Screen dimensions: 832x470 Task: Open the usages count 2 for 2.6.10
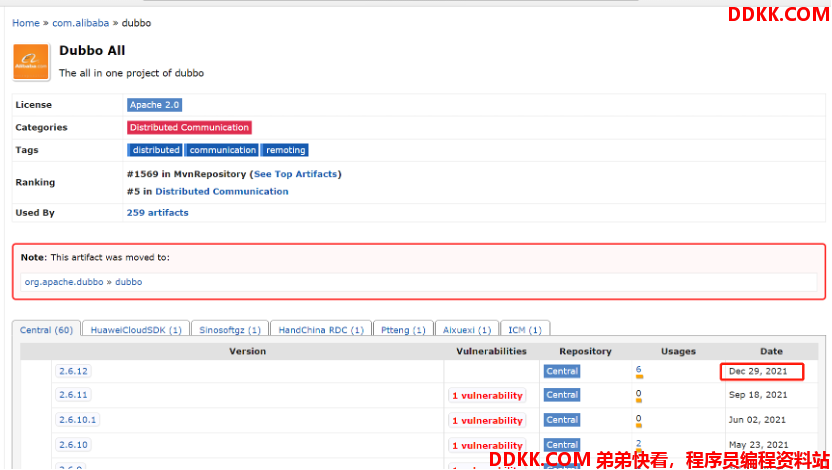pyautogui.click(x=638, y=443)
